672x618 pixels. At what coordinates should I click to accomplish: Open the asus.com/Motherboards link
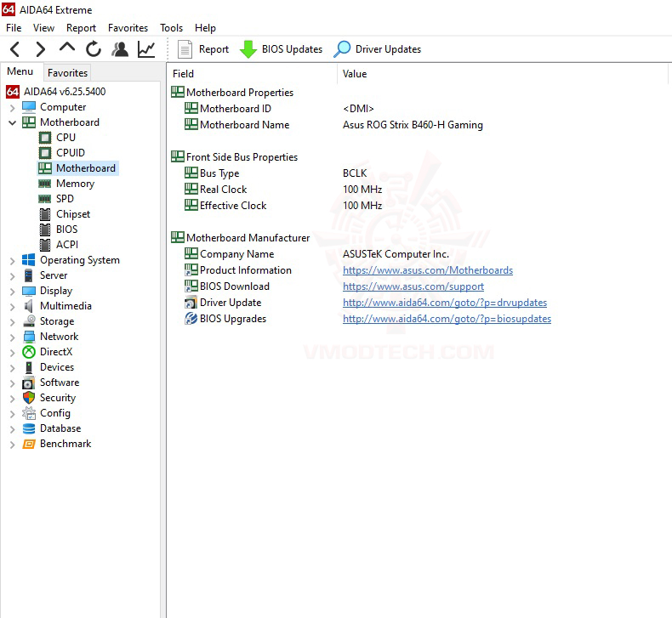(428, 270)
